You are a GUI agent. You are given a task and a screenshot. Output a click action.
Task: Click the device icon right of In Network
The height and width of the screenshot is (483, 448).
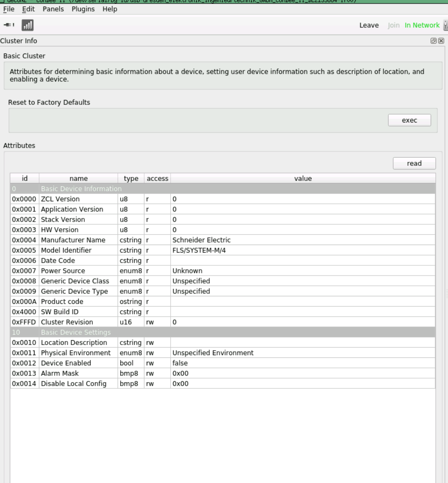pos(445,25)
